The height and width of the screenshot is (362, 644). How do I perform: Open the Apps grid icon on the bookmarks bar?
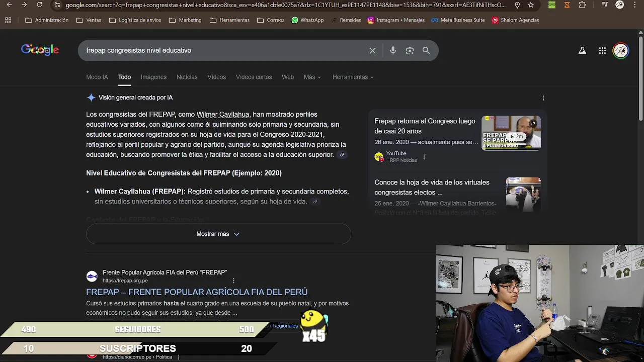[x=8, y=20]
